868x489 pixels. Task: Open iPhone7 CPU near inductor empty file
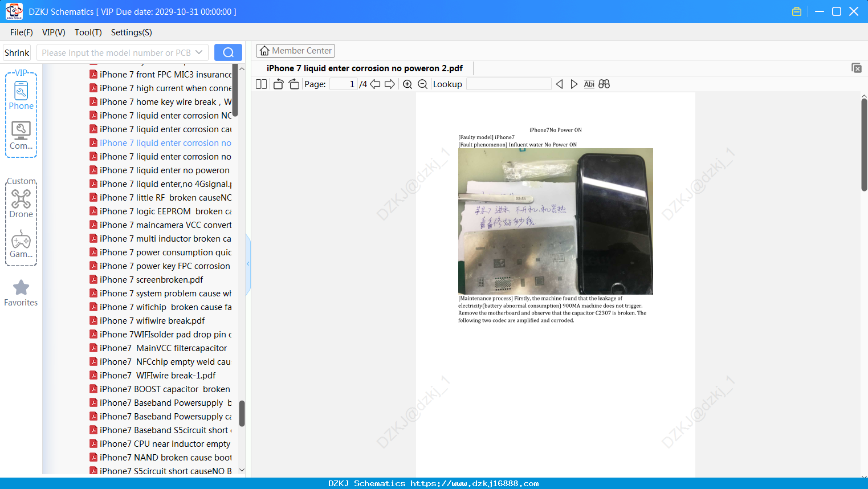coord(165,443)
